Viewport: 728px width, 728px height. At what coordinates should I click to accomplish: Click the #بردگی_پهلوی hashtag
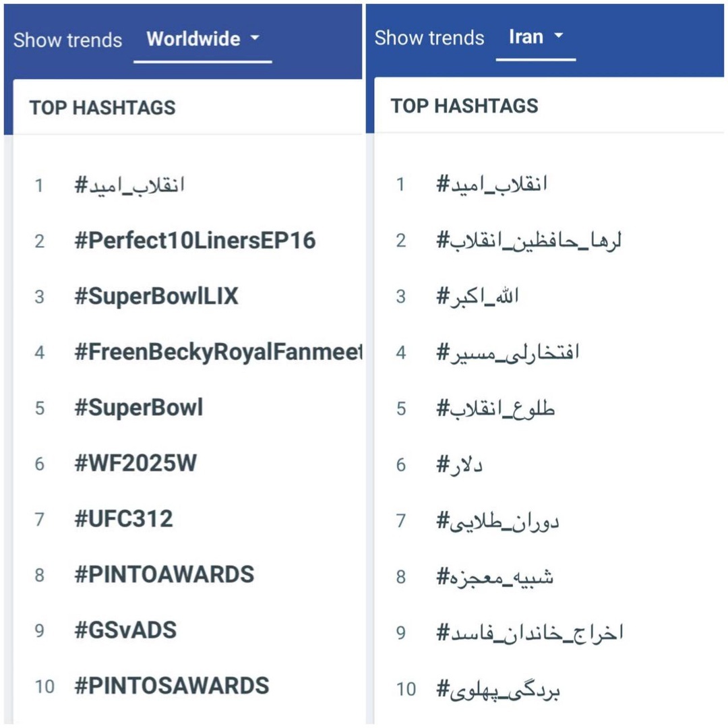[498, 690]
